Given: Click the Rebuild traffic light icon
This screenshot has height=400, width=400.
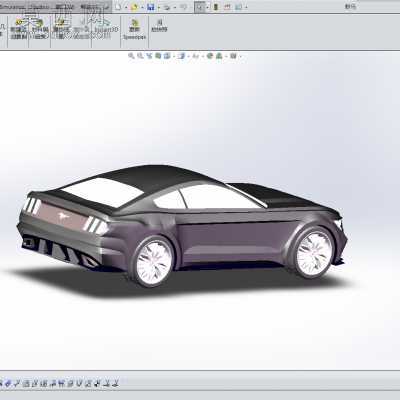Looking at the screenshot, I should coord(215,7).
